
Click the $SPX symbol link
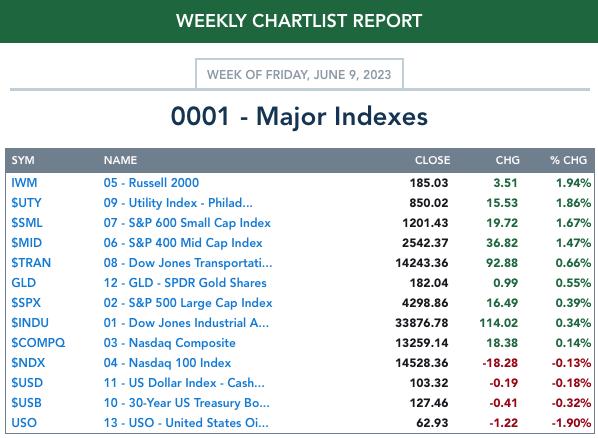coord(26,303)
